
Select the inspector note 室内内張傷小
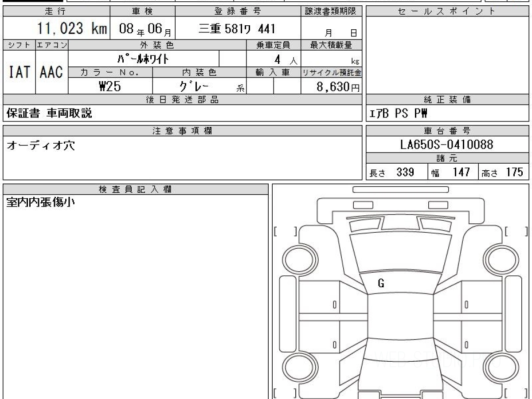pos(41,203)
